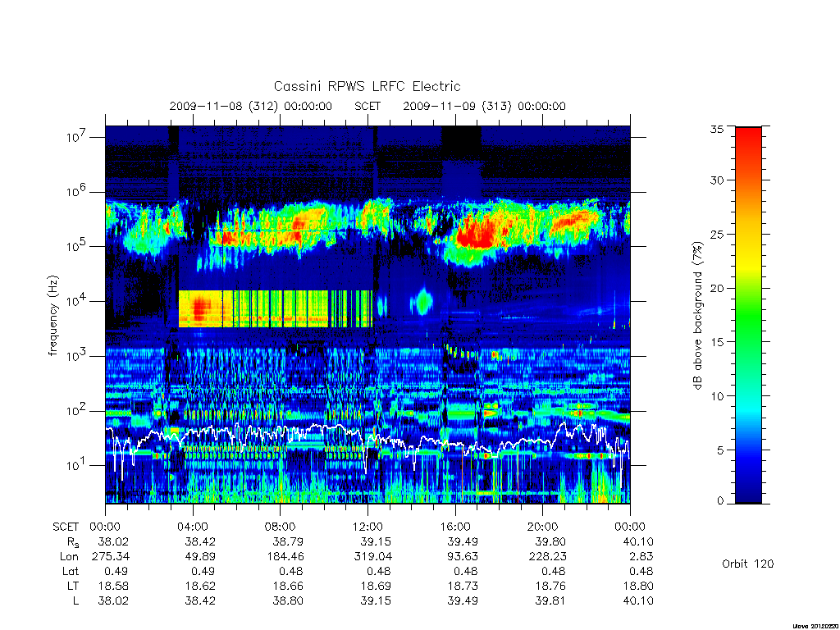
Task: Click the "16:00" time tick label
Action: pyautogui.click(x=455, y=527)
